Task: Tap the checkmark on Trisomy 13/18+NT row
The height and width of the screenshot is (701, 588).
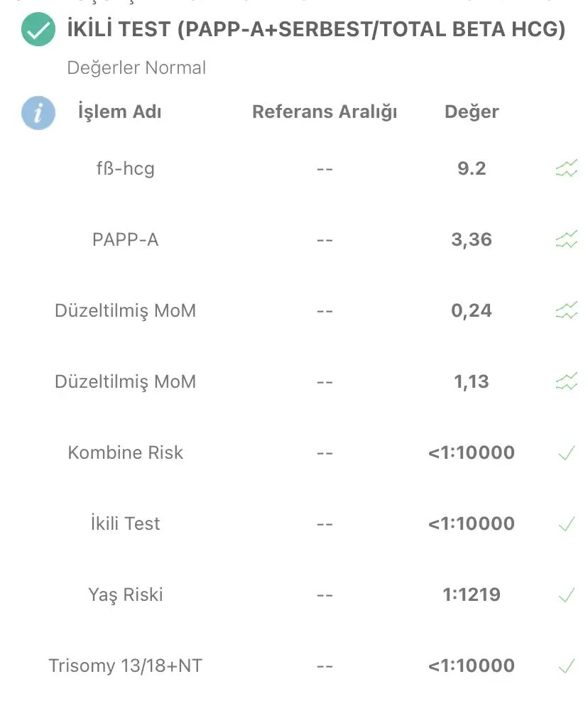Action: pyautogui.click(x=567, y=665)
